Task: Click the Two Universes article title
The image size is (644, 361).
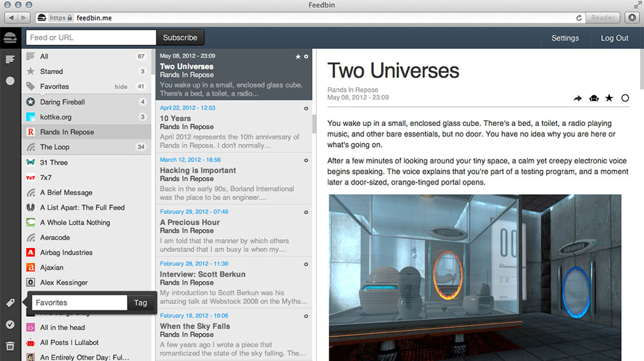Action: pyautogui.click(x=393, y=71)
